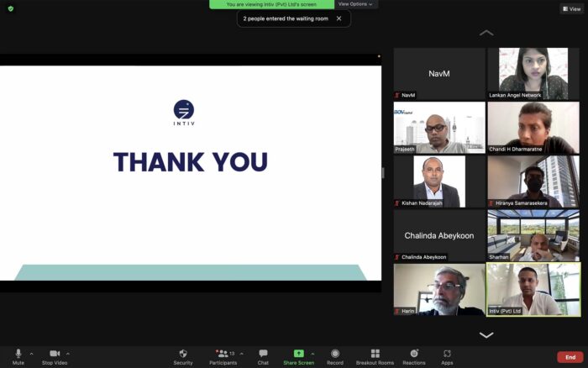
Task: Click the green Share Screen icon
Action: 298,354
